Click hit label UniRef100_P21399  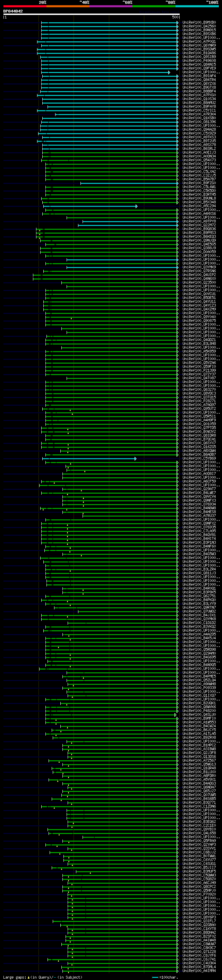(x=199, y=371)
